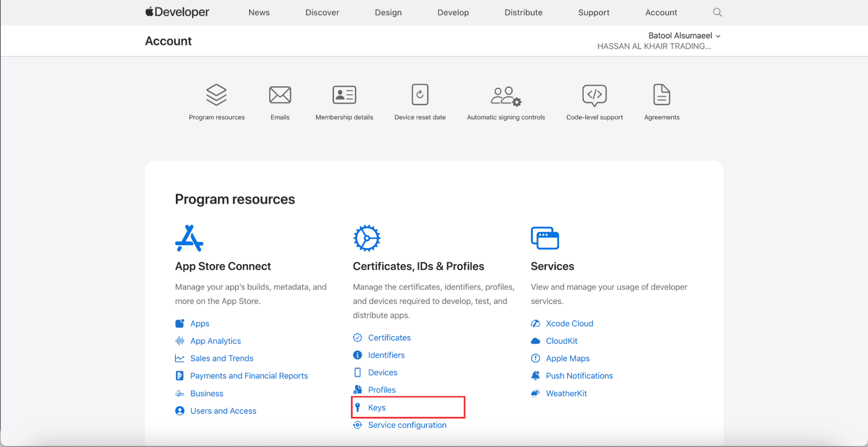This screenshot has width=868, height=447.
Task: Open the Xcode Cloud link
Action: (569, 323)
